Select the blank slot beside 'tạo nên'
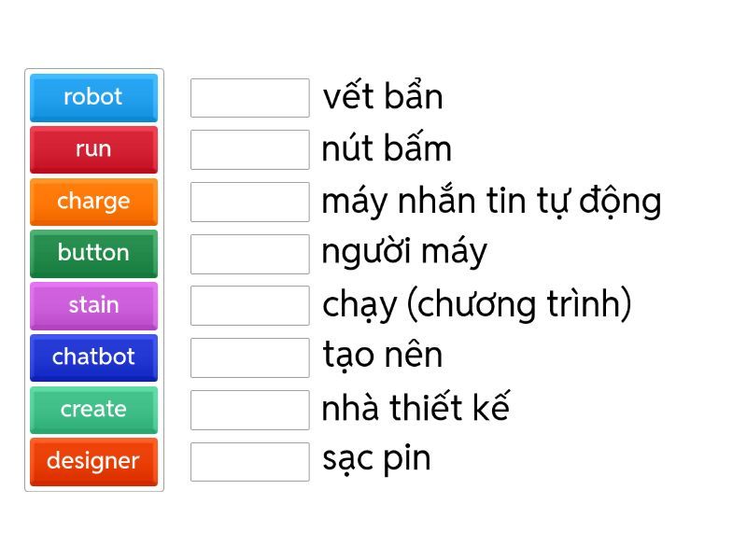This screenshot has height=560, width=747. coord(249,357)
